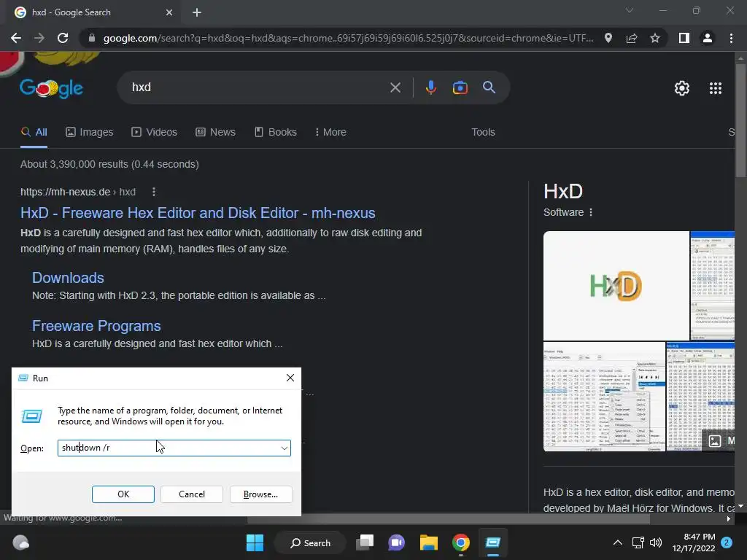Open the location icon in address bar
This screenshot has width=747, height=560.
pyautogui.click(x=608, y=38)
